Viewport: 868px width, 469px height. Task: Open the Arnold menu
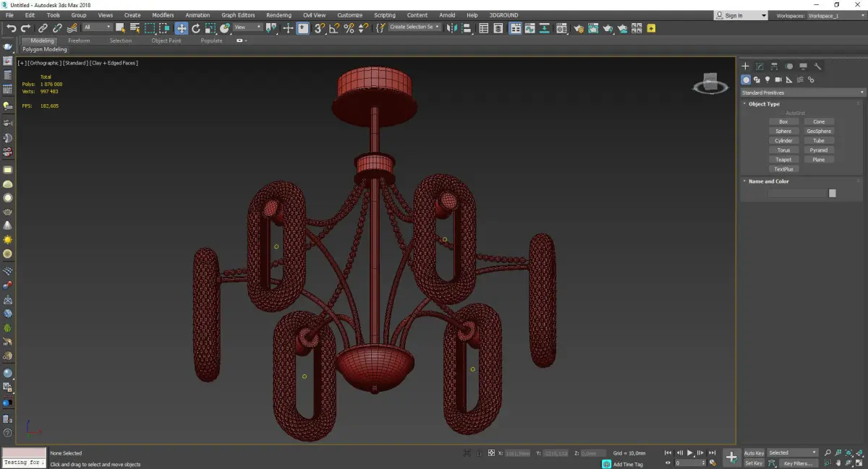tap(447, 15)
